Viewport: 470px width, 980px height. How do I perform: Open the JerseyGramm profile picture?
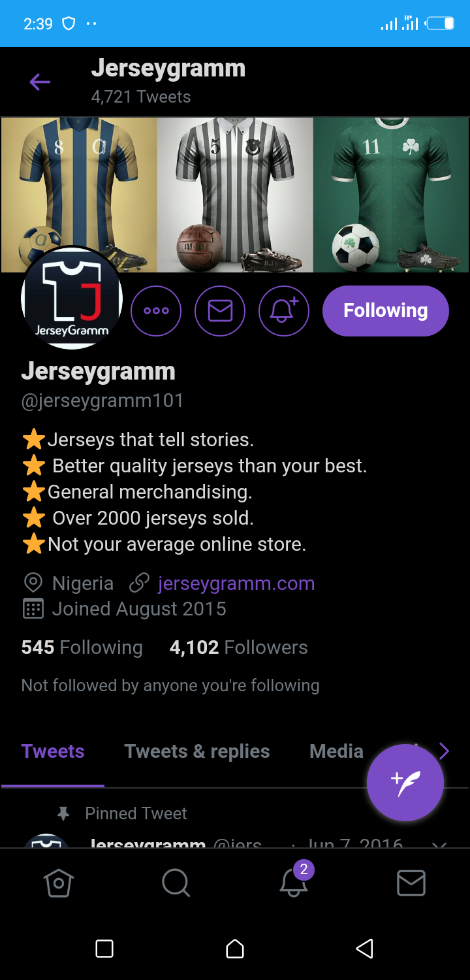point(72,297)
